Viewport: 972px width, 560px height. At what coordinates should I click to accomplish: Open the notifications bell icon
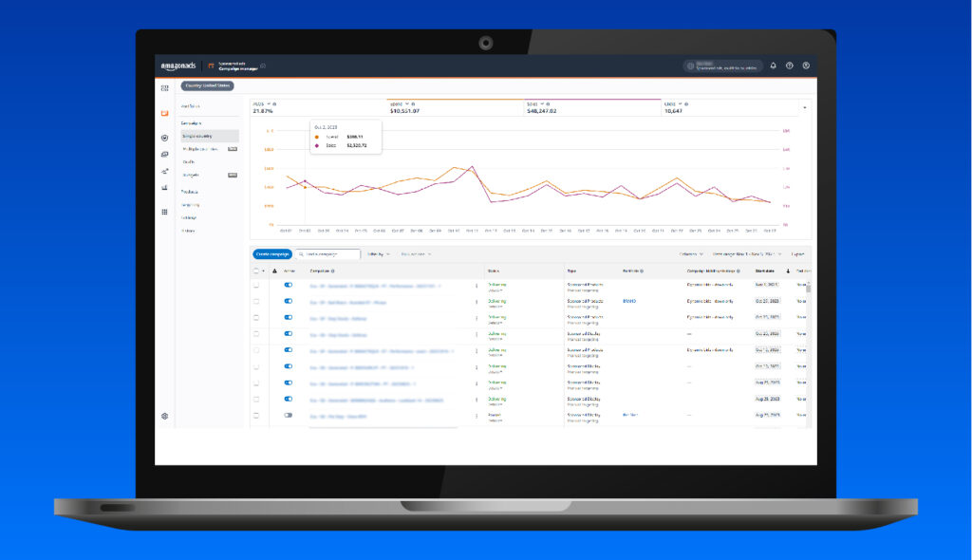pos(773,65)
